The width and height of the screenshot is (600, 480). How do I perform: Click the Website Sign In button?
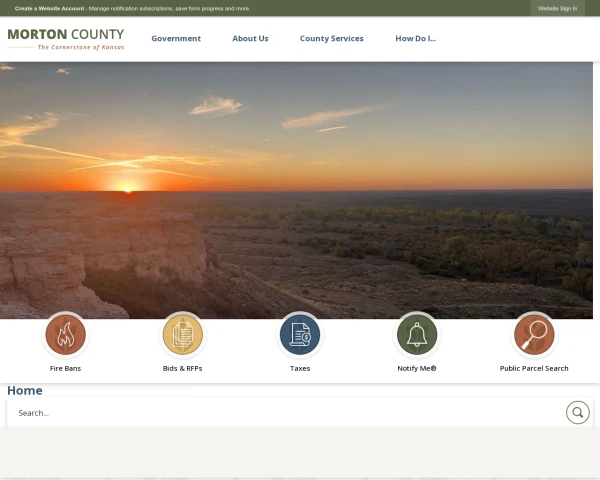558,8
